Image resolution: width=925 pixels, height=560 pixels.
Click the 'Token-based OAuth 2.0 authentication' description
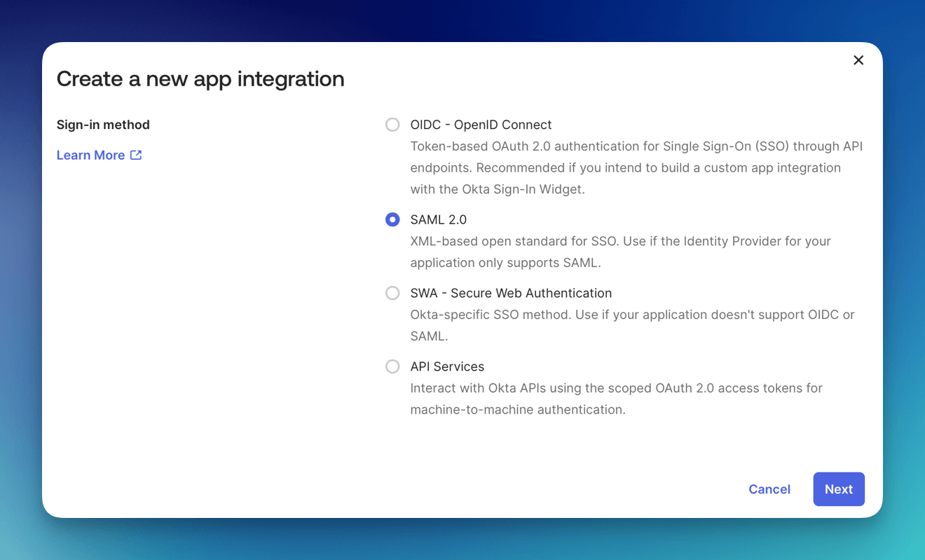tap(636, 168)
